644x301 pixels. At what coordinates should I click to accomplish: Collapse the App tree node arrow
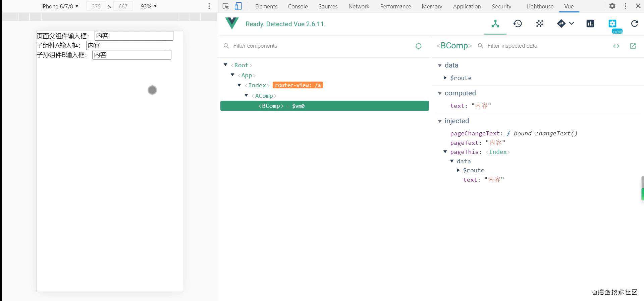[x=232, y=75]
